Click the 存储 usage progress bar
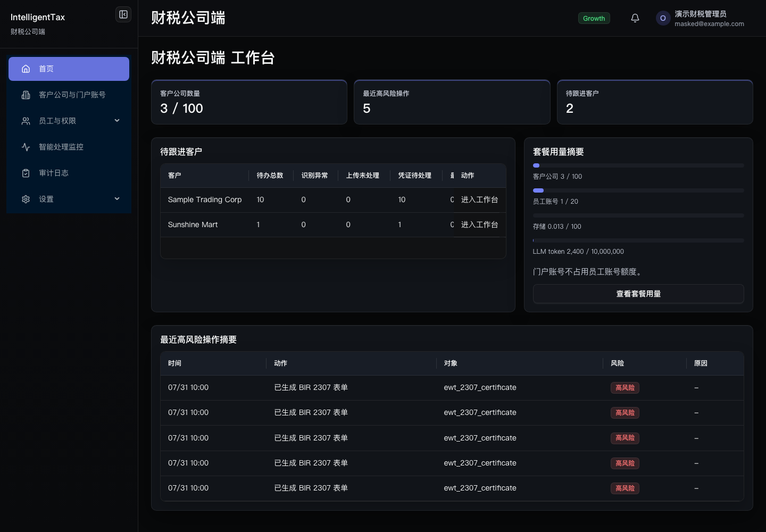 (x=638, y=215)
